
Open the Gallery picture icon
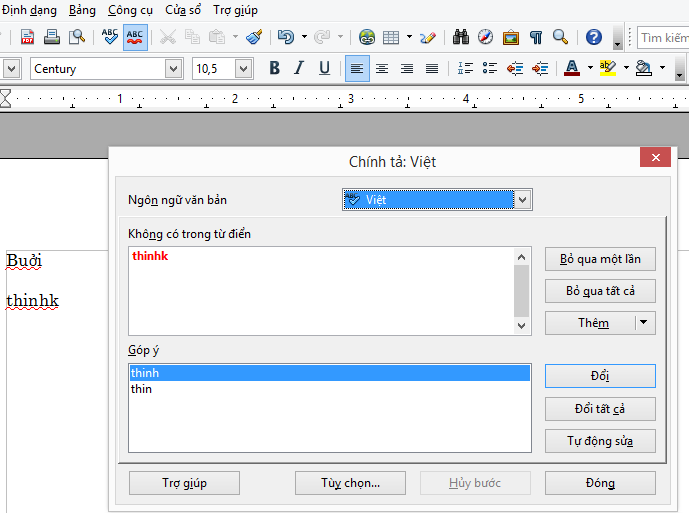click(x=511, y=37)
